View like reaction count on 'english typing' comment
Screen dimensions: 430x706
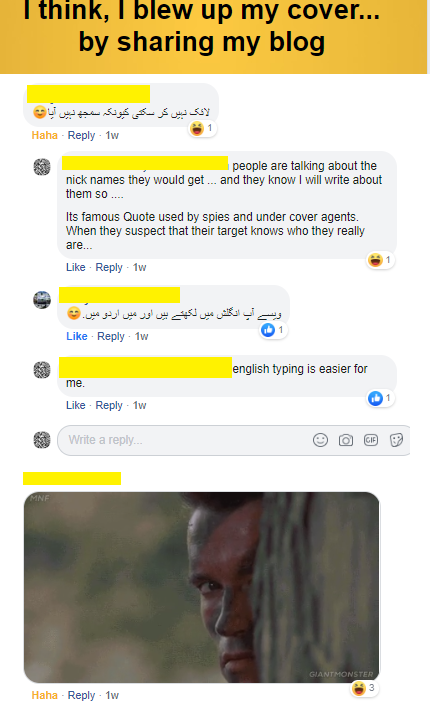[x=381, y=398]
